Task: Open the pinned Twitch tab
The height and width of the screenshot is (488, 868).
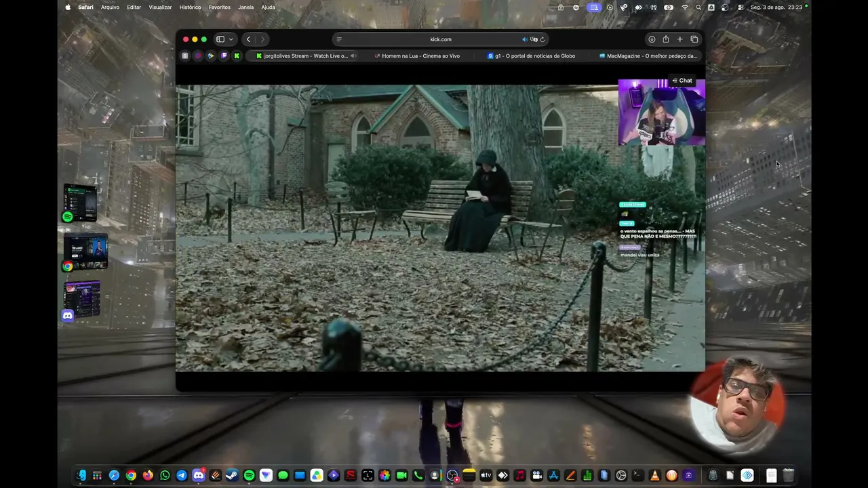Action: [224, 56]
